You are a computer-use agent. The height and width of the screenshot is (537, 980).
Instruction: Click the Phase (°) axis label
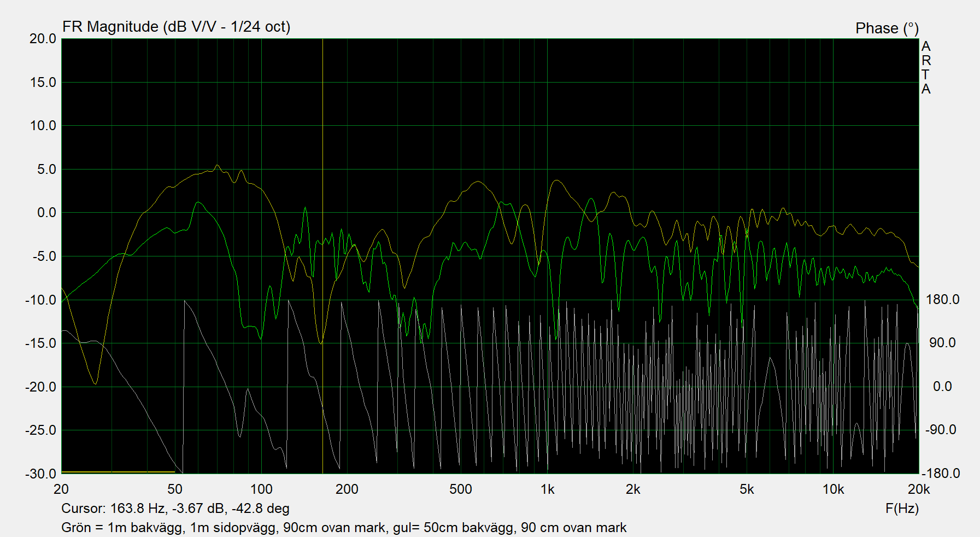tap(887, 28)
